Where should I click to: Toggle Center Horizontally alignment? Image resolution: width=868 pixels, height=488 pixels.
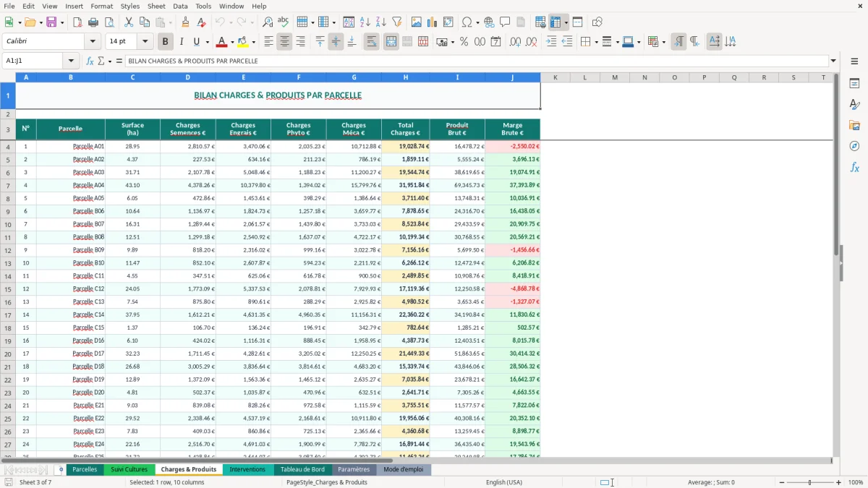[x=284, y=42]
